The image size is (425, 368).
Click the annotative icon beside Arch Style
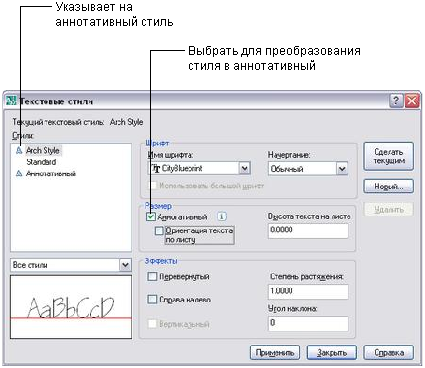pos(19,151)
